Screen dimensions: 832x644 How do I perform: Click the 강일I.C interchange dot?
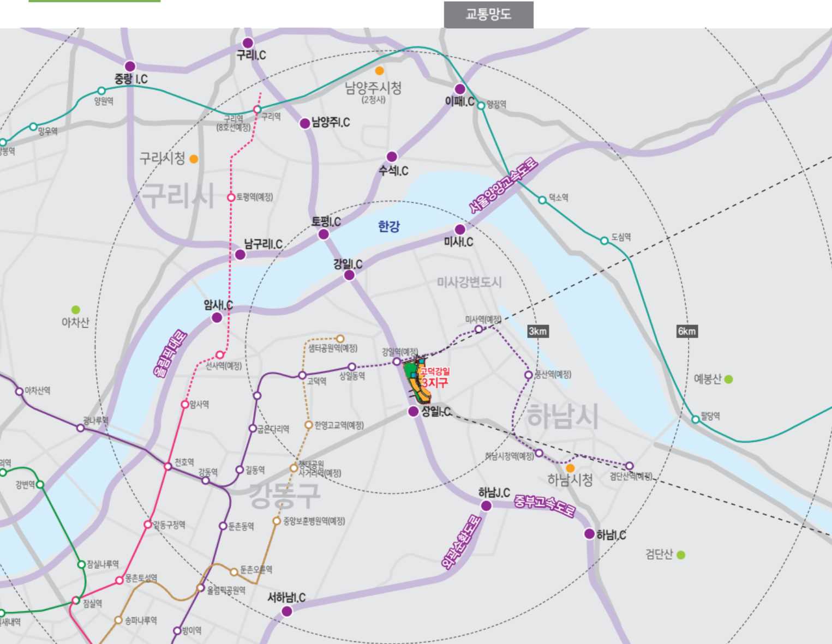[349, 275]
